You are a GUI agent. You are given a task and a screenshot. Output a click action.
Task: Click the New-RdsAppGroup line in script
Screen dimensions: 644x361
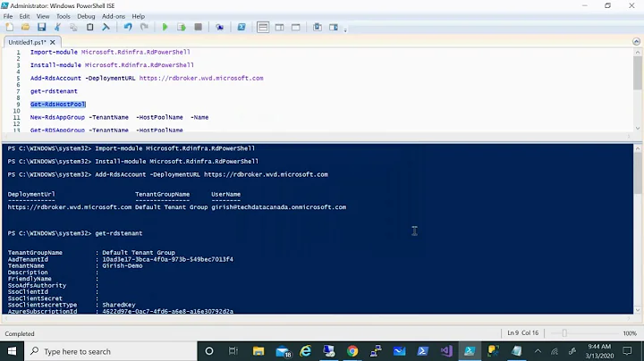[119, 117]
